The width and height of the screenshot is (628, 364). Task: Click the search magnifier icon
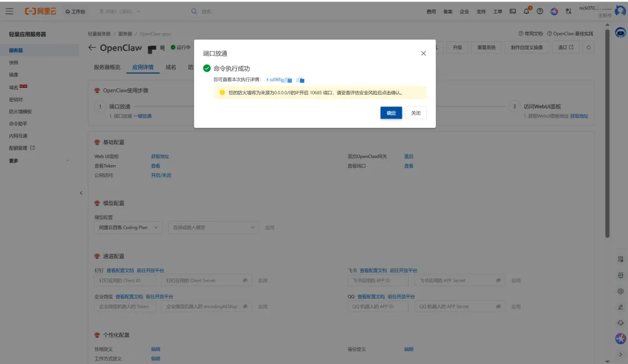click(194, 11)
